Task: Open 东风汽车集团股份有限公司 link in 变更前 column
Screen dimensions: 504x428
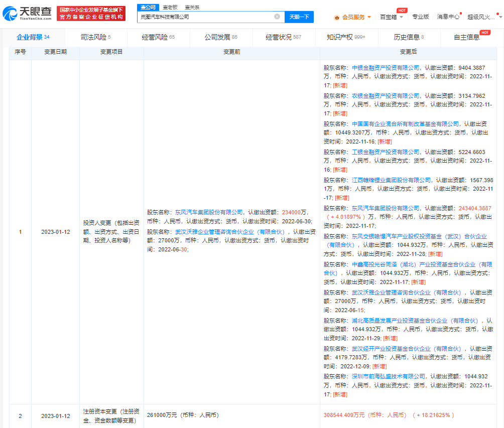Action: [209, 212]
